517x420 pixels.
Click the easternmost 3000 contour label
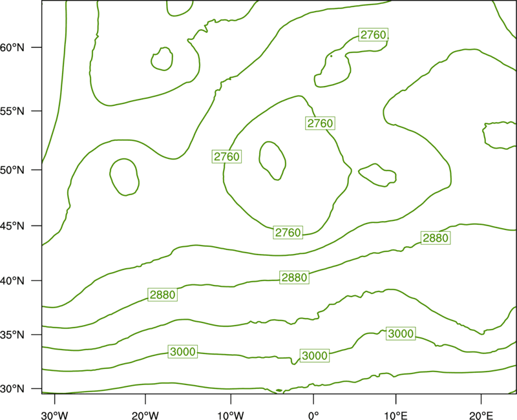point(401,333)
